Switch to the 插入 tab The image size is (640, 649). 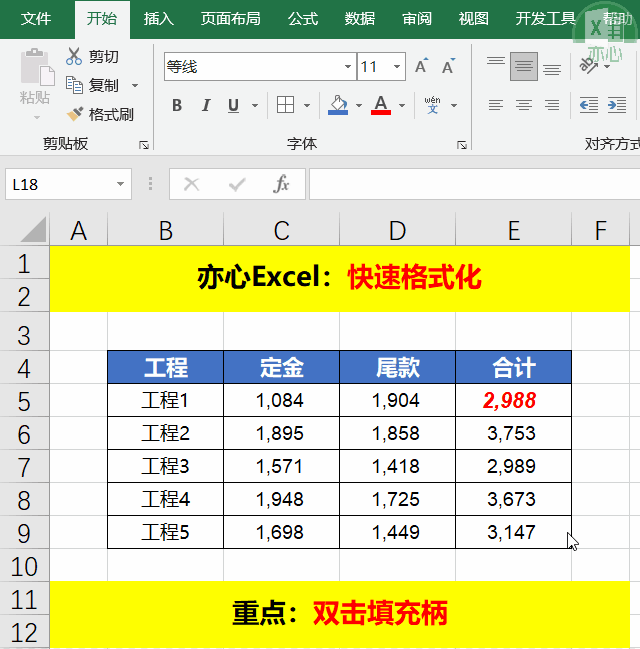point(159,19)
